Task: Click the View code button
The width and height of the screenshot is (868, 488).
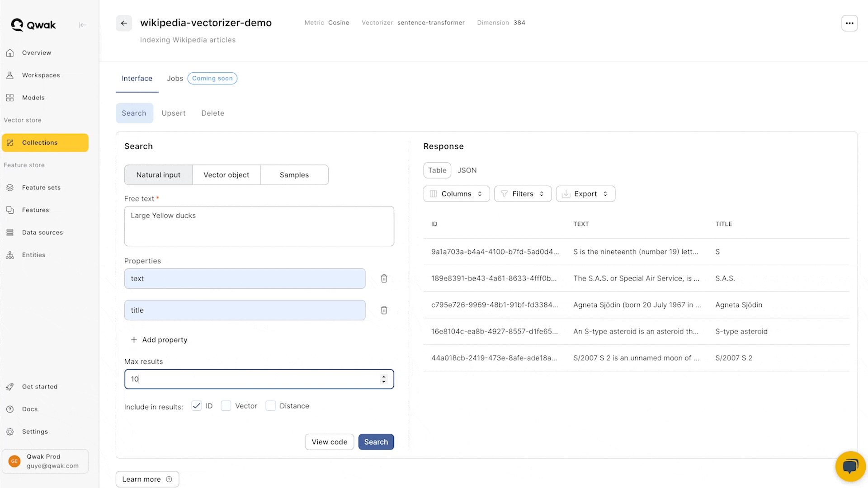Action: [329, 442]
